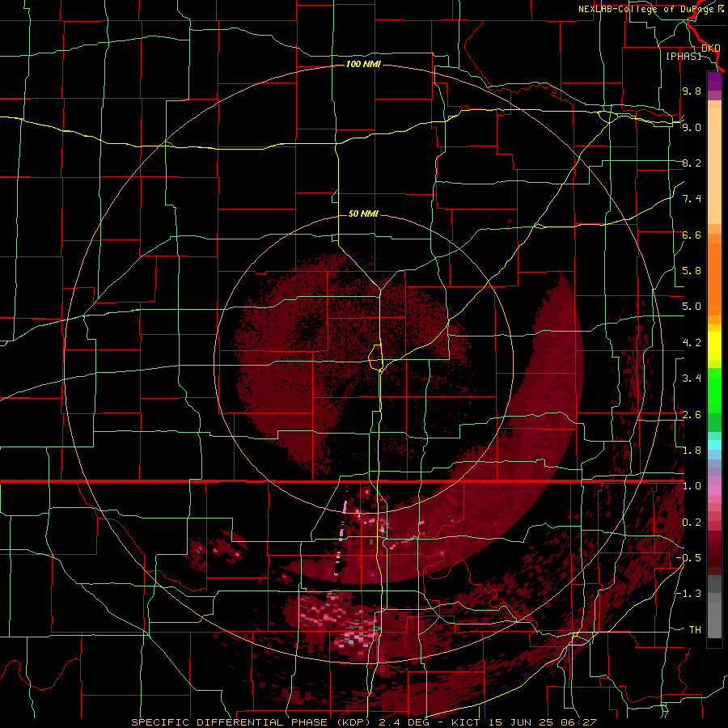Pick the light peach color scale segment
The width and height of the screenshot is (728, 728).
[714, 166]
